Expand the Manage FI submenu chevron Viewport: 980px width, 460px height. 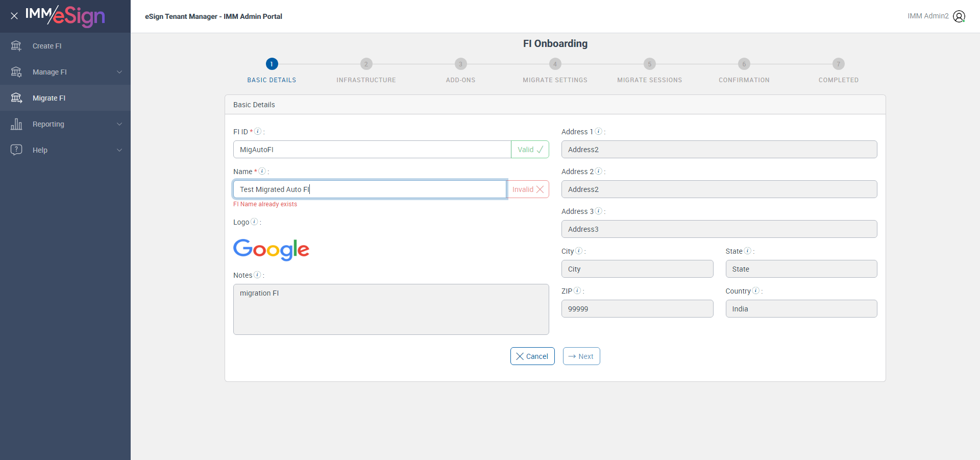pos(119,72)
